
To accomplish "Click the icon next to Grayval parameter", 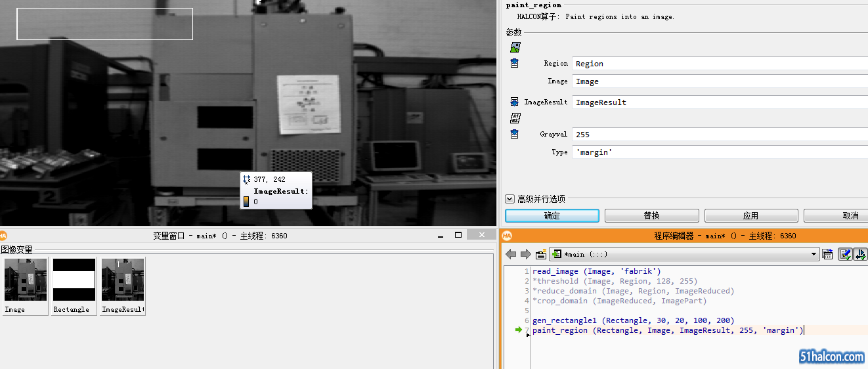I will click(515, 134).
